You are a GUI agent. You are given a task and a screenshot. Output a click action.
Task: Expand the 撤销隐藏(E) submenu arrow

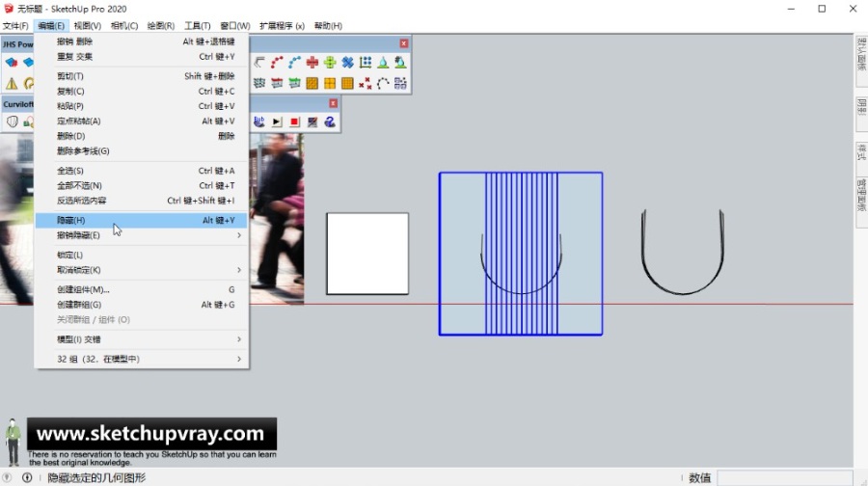tap(239, 235)
